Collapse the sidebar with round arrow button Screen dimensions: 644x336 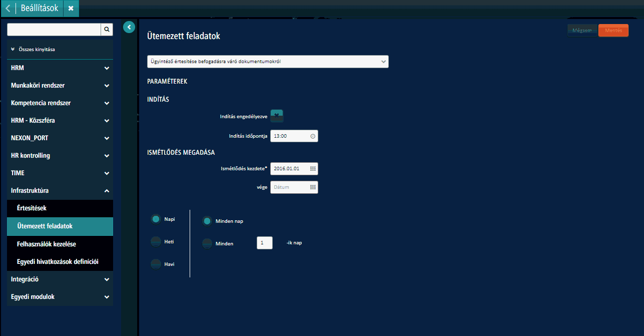129,27
